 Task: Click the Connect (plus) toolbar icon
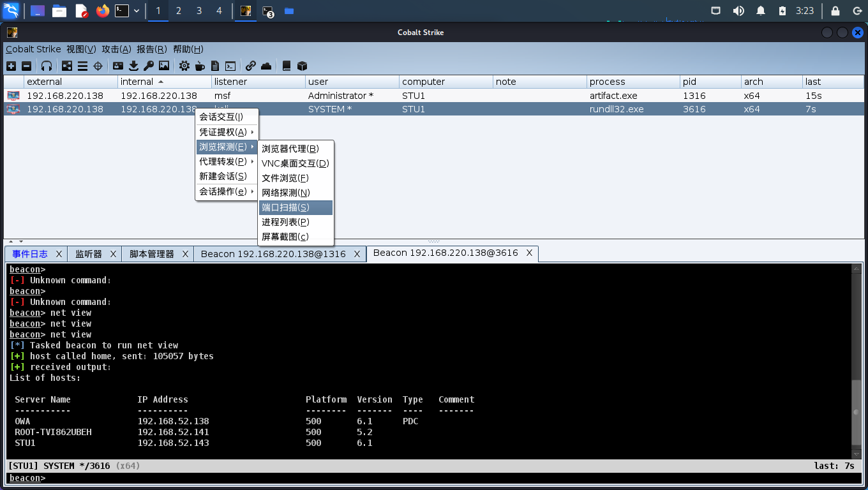coord(11,66)
